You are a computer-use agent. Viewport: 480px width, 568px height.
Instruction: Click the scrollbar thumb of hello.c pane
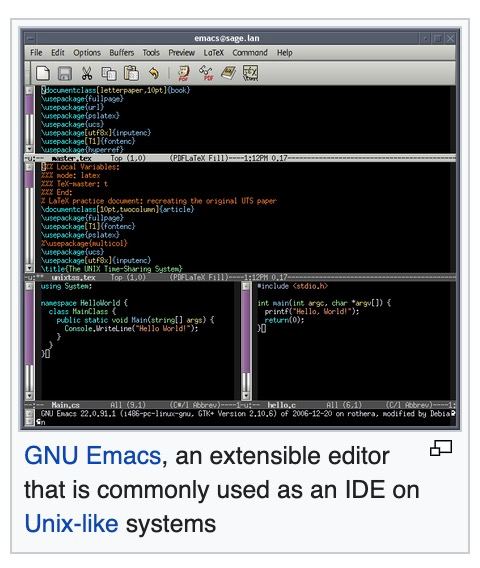coord(246,331)
